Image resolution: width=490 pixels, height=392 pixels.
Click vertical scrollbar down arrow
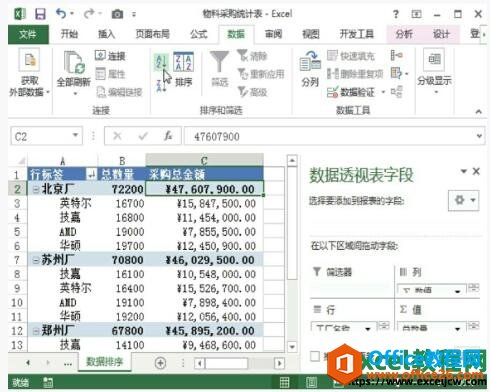(x=292, y=347)
